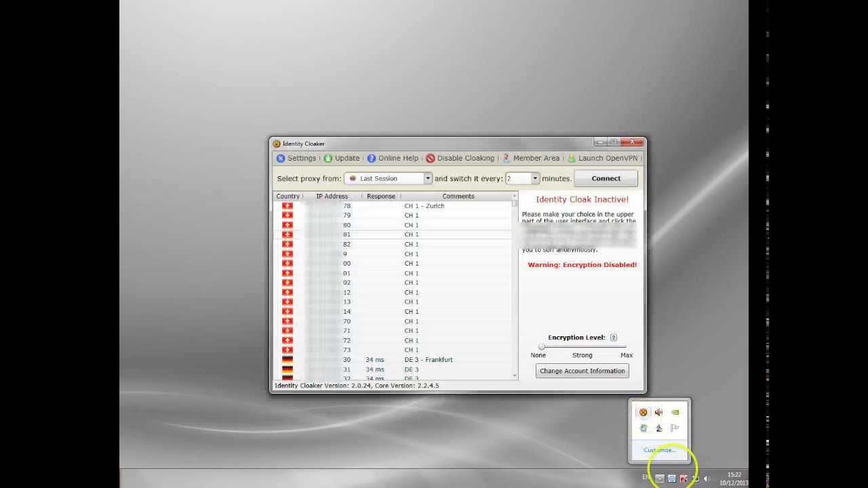Image resolution: width=868 pixels, height=488 pixels.
Task: Click the Identity Cloaker title bar icon
Action: (277, 144)
